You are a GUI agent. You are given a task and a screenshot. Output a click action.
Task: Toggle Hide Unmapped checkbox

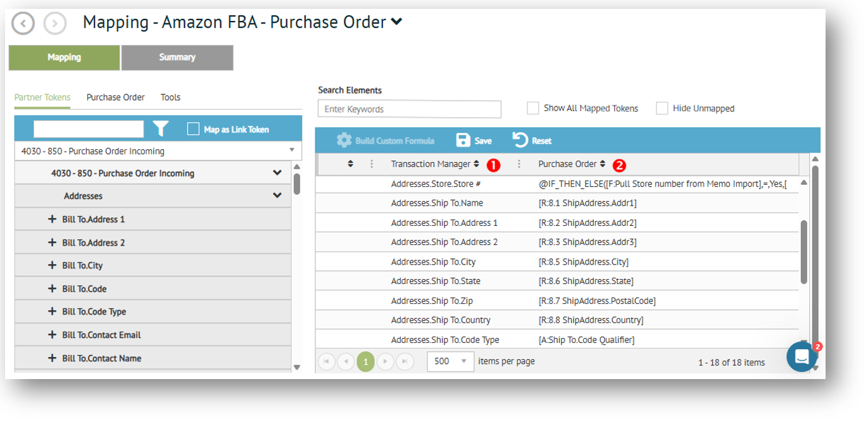click(x=662, y=108)
